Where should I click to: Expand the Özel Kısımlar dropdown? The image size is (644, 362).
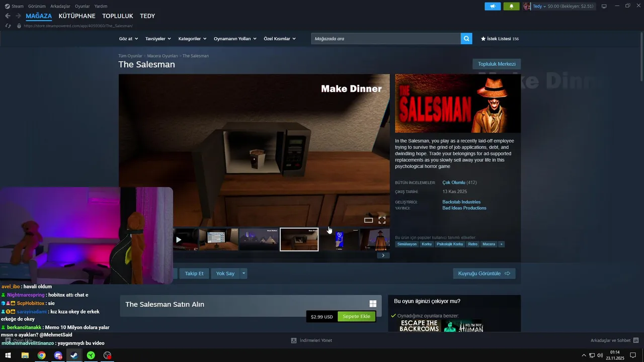pyautogui.click(x=280, y=39)
